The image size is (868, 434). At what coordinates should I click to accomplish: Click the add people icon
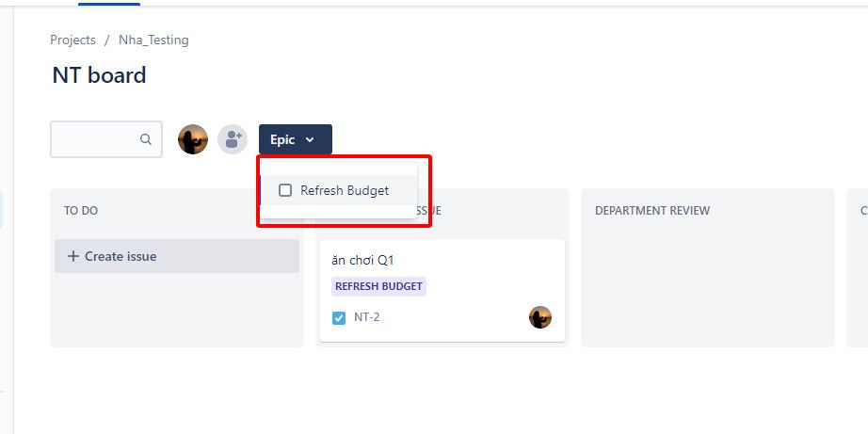click(x=233, y=139)
